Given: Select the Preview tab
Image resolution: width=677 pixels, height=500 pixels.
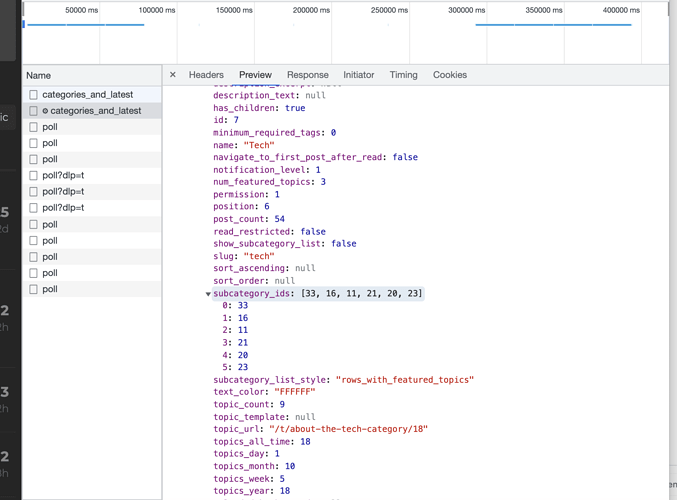Looking at the screenshot, I should click(x=255, y=75).
